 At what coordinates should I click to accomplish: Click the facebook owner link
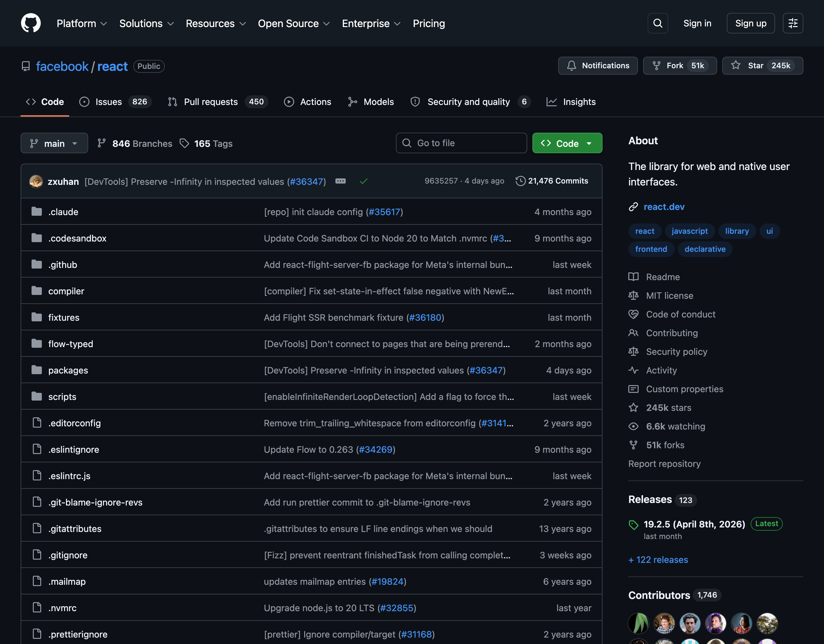[62, 66]
